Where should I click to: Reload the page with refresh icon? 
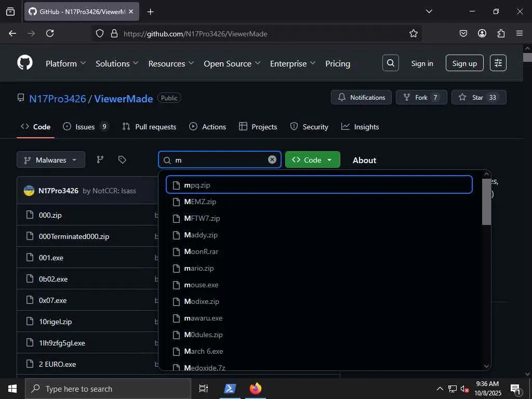pos(50,33)
